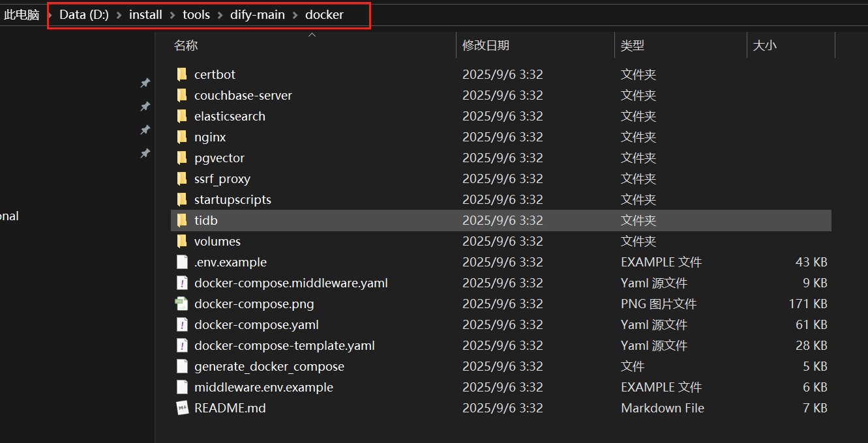Go to Data (D:) in the address bar
868x443 pixels.
click(84, 15)
